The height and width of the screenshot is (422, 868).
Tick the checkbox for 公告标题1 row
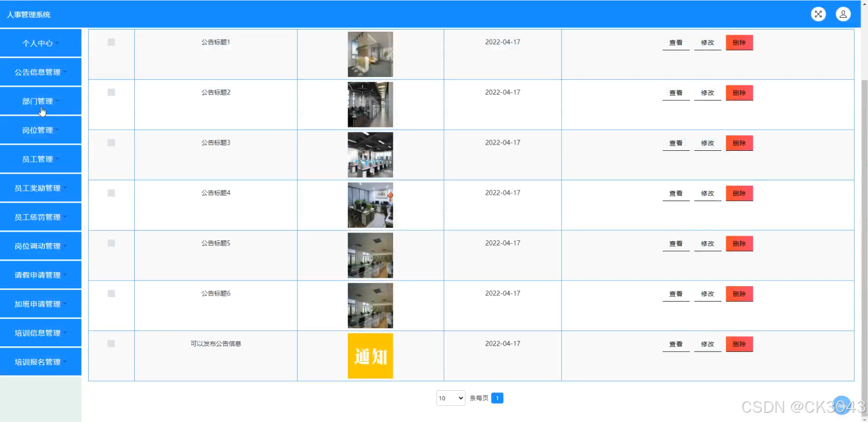click(111, 42)
